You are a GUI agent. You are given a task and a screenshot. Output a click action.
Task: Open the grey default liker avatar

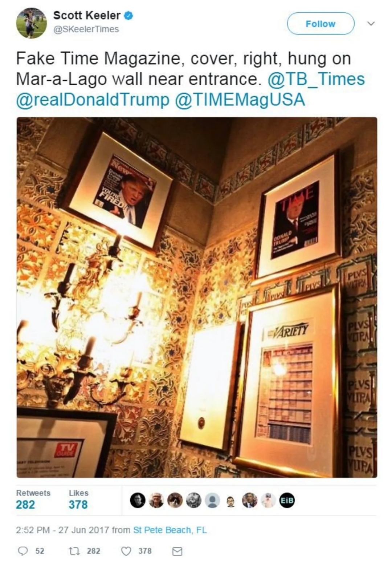pyautogui.click(x=212, y=500)
